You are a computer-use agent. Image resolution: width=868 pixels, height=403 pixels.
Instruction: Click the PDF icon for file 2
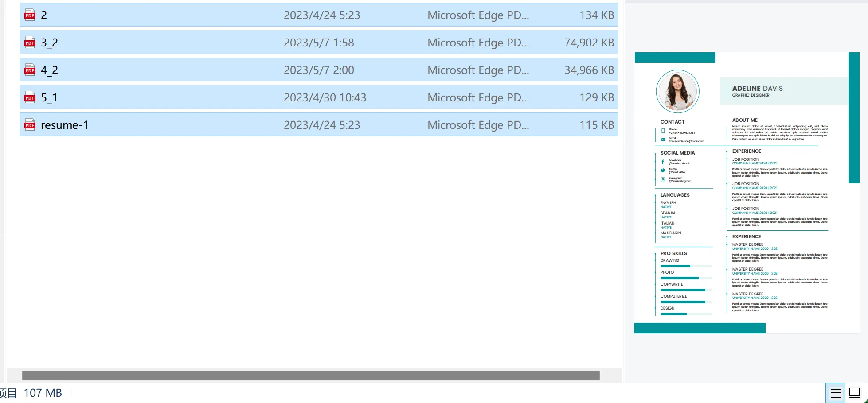[29, 15]
